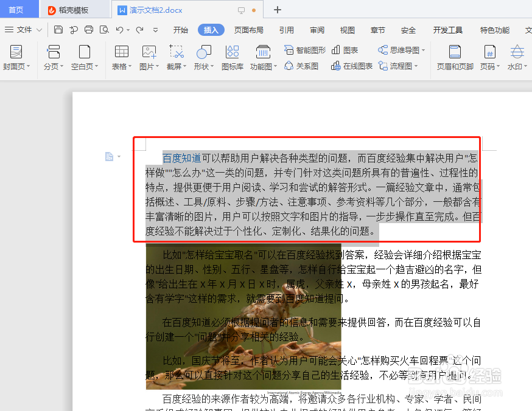Click the 百度知道 hyperlink in first paragraph
This screenshot has width=532, height=411.
tap(182, 158)
